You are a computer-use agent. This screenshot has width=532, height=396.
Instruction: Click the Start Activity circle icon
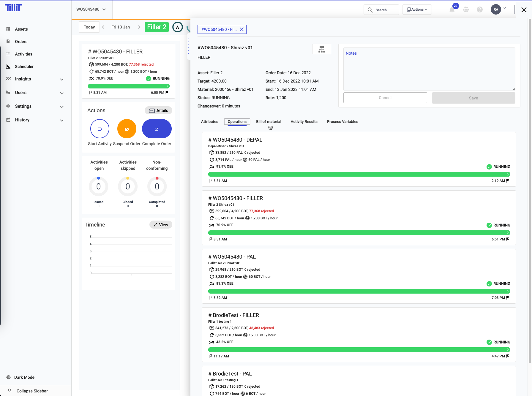pos(100,129)
